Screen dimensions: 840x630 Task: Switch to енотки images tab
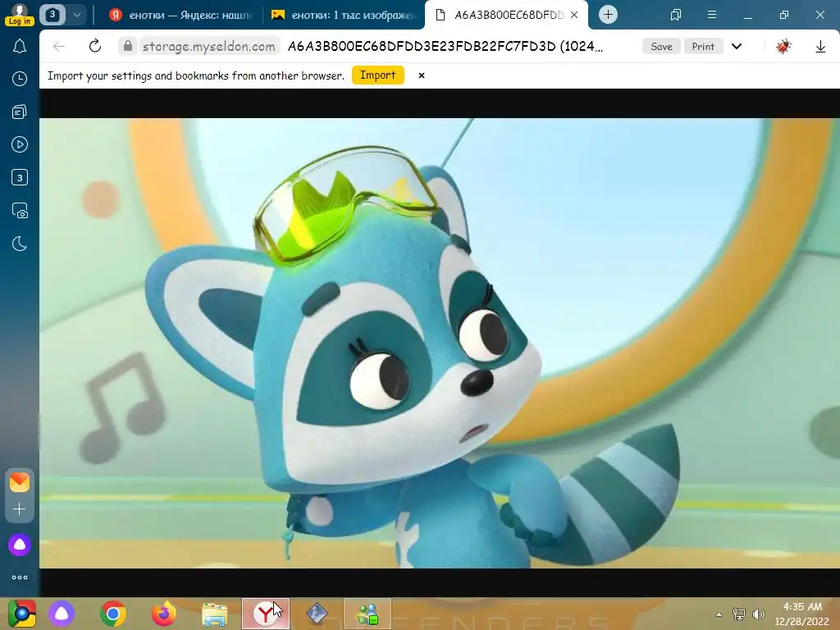coord(344,15)
